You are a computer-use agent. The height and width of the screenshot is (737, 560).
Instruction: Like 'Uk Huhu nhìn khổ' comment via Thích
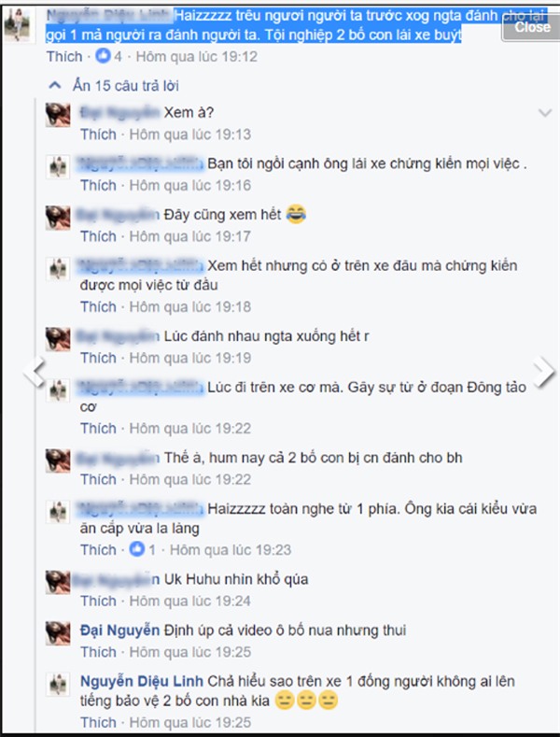[x=98, y=601]
